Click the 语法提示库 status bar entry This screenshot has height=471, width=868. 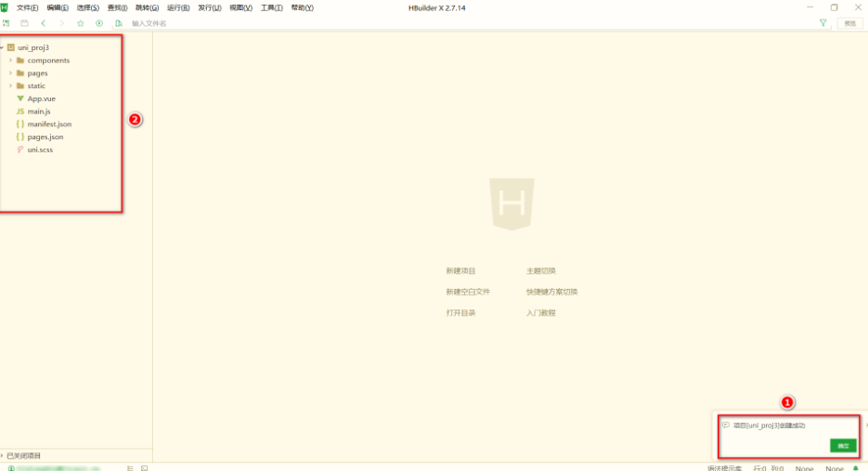click(724, 468)
